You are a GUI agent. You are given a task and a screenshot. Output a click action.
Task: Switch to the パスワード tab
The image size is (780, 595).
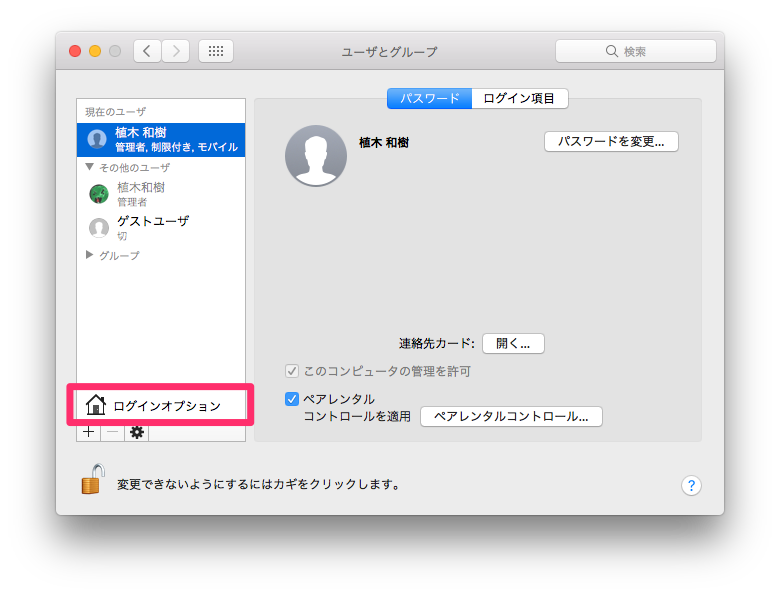pyautogui.click(x=429, y=99)
